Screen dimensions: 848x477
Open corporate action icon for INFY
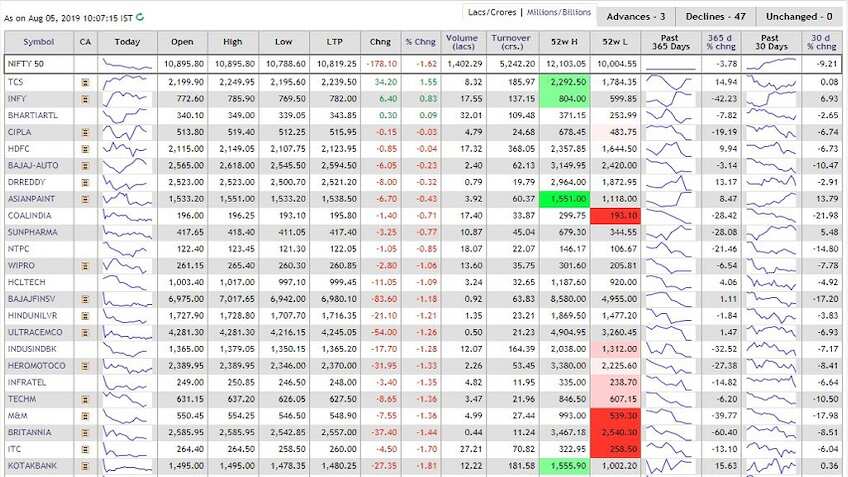click(x=85, y=100)
